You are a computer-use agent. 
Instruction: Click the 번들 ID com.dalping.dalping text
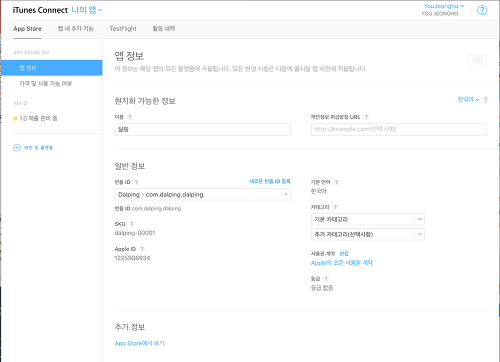148,209
